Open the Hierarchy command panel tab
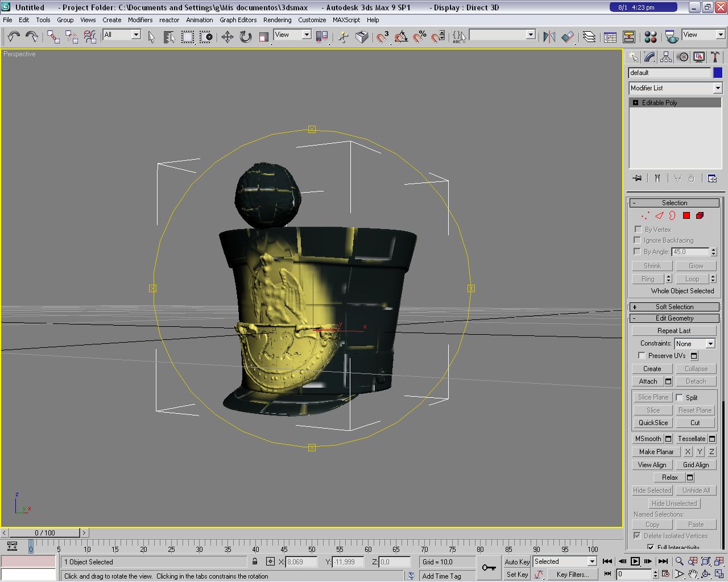Viewport: 728px width, 582px height. point(666,57)
